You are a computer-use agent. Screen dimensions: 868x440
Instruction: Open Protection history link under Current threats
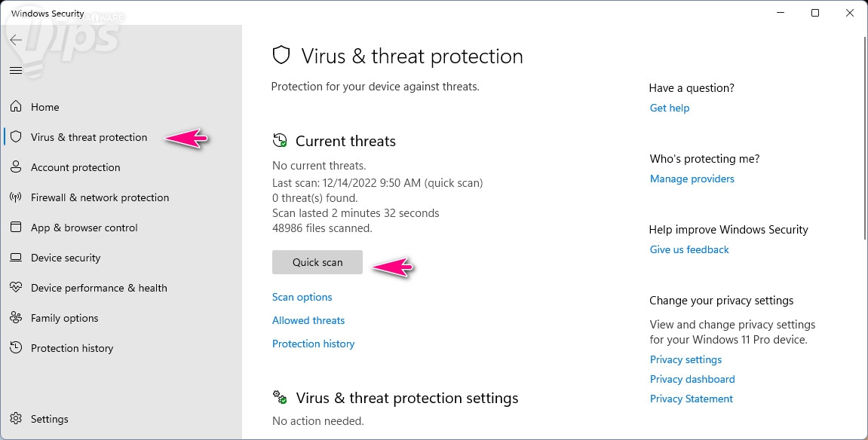click(x=314, y=344)
